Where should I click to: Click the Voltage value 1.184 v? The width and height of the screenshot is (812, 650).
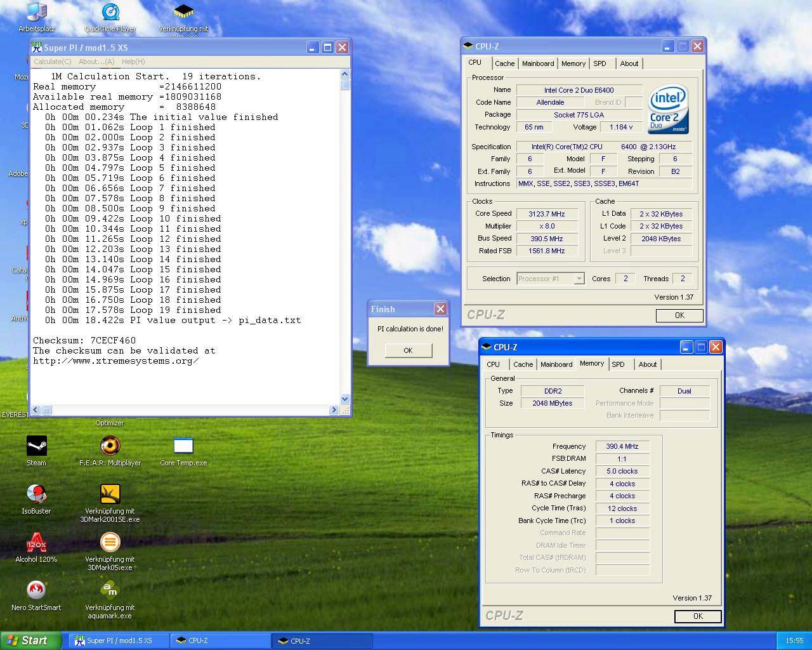pos(621,127)
